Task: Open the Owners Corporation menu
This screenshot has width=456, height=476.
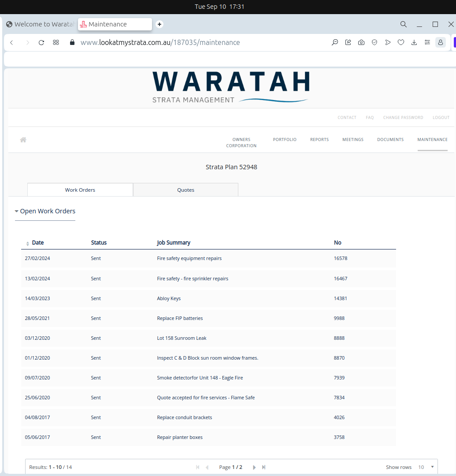Action: (x=241, y=143)
